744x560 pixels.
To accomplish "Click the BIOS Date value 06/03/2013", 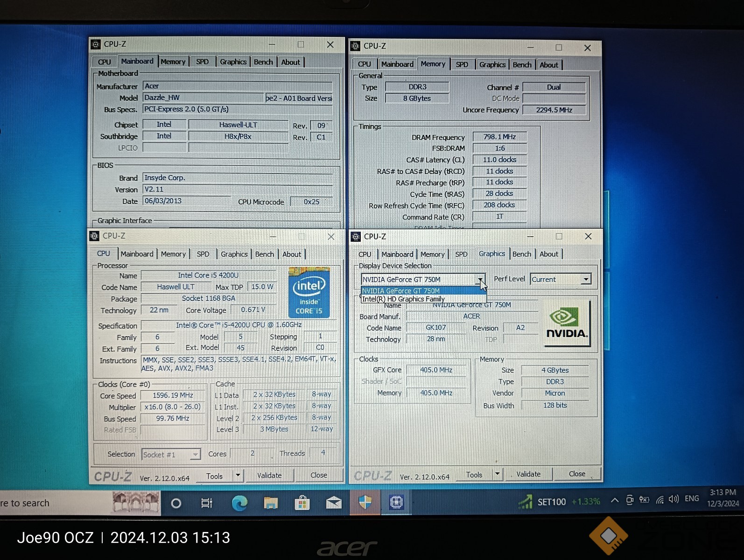I will [x=186, y=201].
